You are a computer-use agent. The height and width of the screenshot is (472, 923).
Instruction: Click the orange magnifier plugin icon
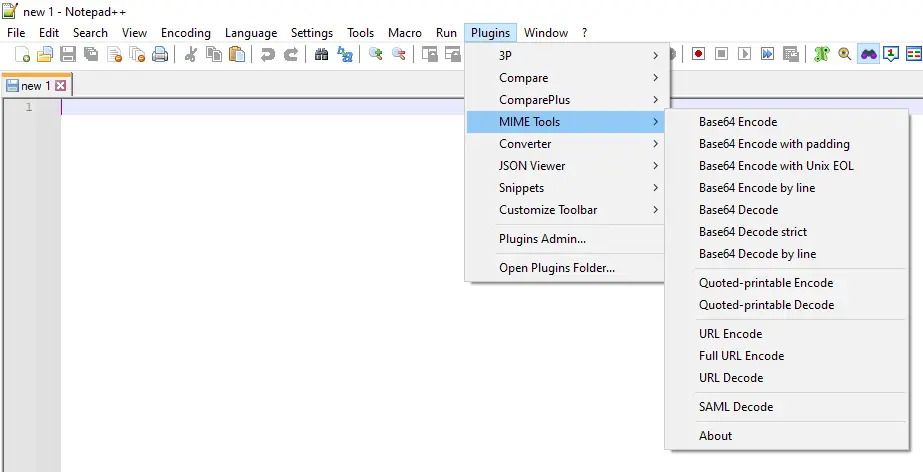(x=845, y=54)
